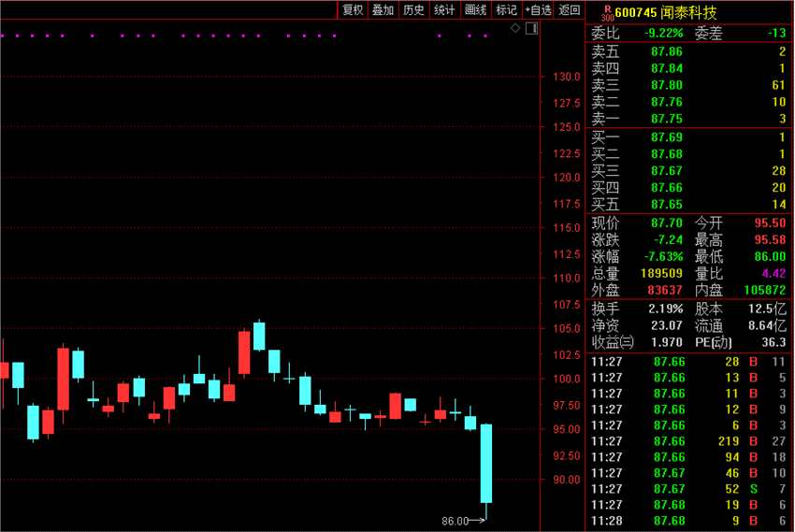795x532 pixels.
Task: Select 买五 bid price 87.65
Action: 667,204
